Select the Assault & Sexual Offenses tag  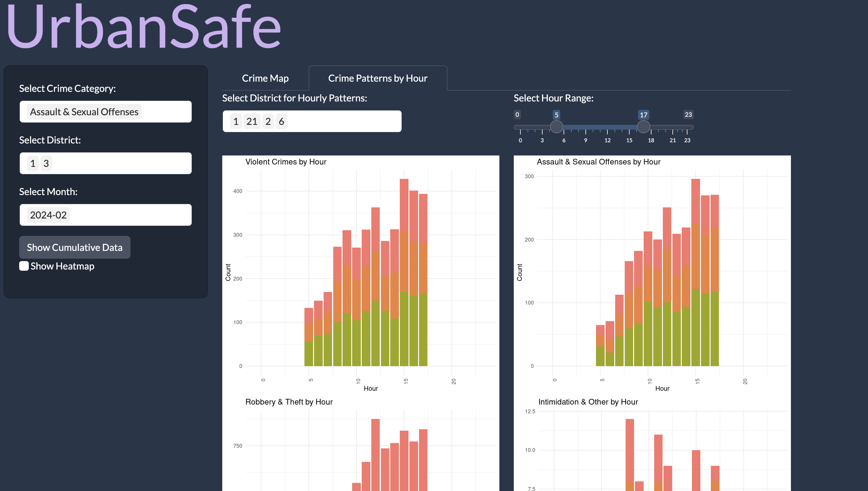[84, 112]
